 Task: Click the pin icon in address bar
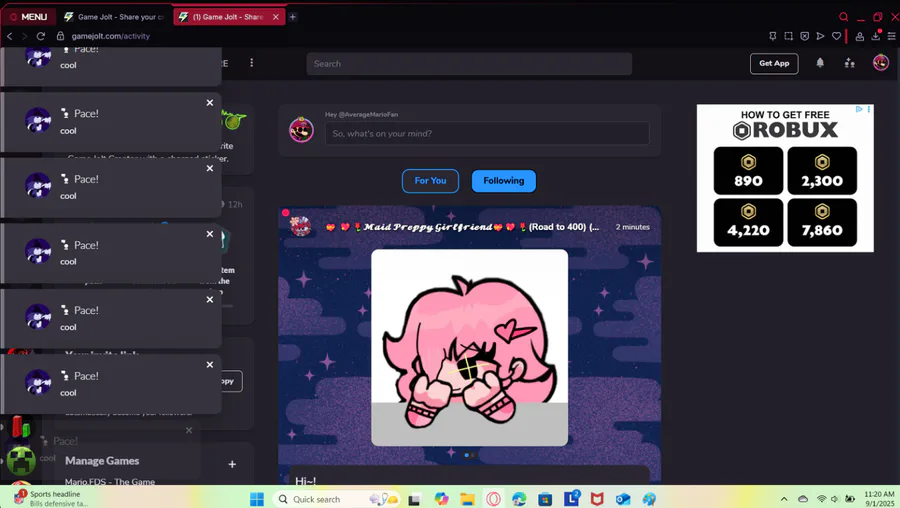click(773, 36)
